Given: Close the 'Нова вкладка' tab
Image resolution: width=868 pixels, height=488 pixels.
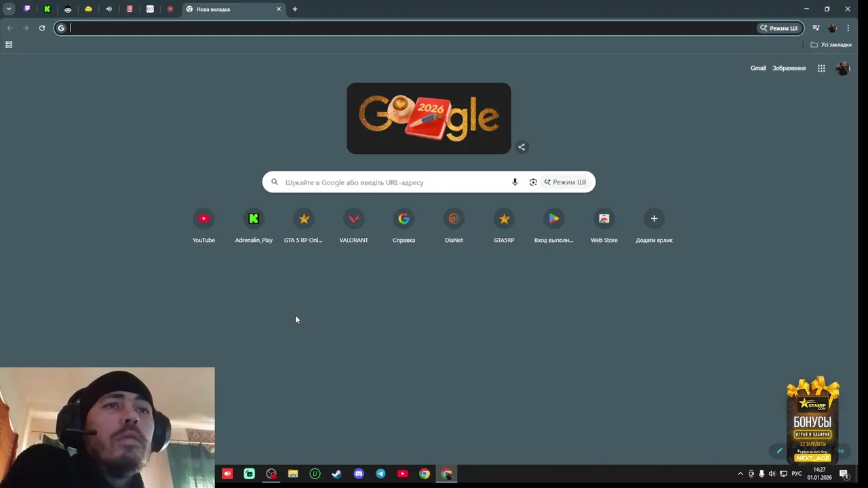Looking at the screenshot, I should point(279,9).
